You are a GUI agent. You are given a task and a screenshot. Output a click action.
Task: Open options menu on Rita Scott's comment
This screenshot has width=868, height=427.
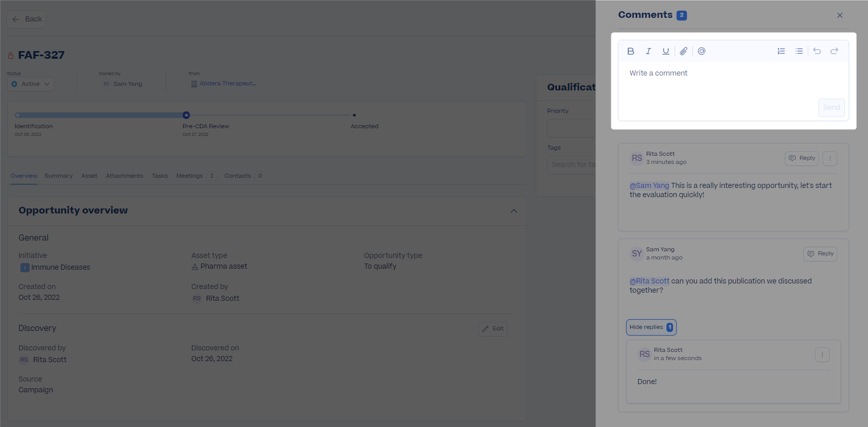pyautogui.click(x=830, y=158)
